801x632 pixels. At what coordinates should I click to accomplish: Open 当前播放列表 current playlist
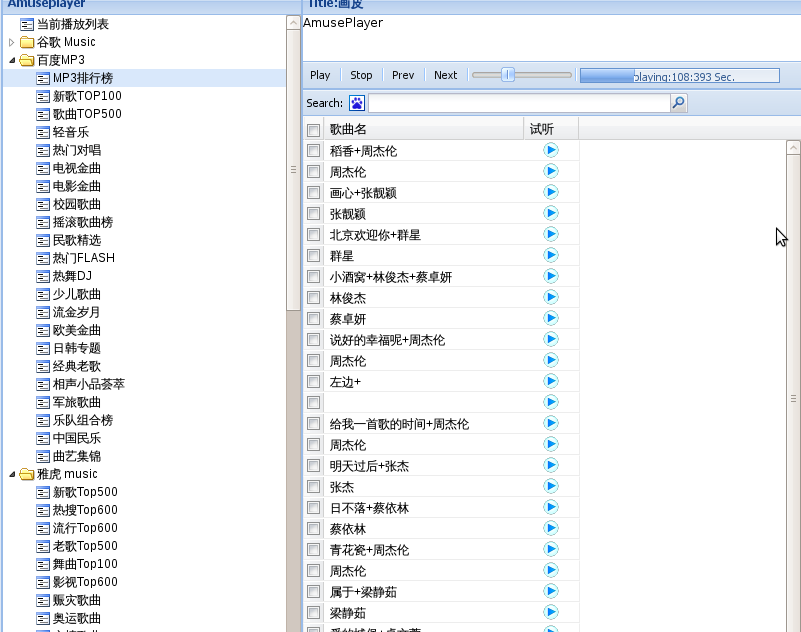click(x=73, y=25)
